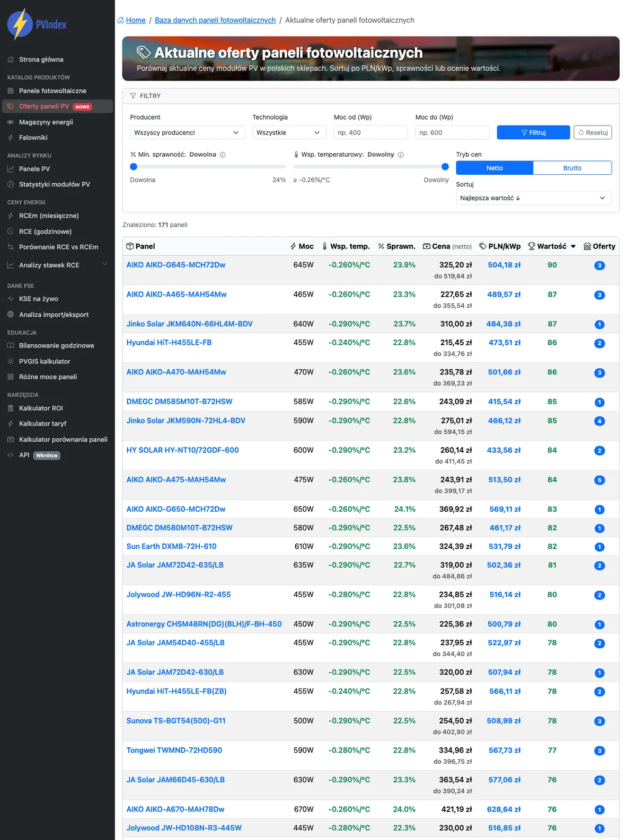Click the Porównanie RCE vs RCEm icon
Image resolution: width=636 pixels, height=840 pixels.
[11, 247]
